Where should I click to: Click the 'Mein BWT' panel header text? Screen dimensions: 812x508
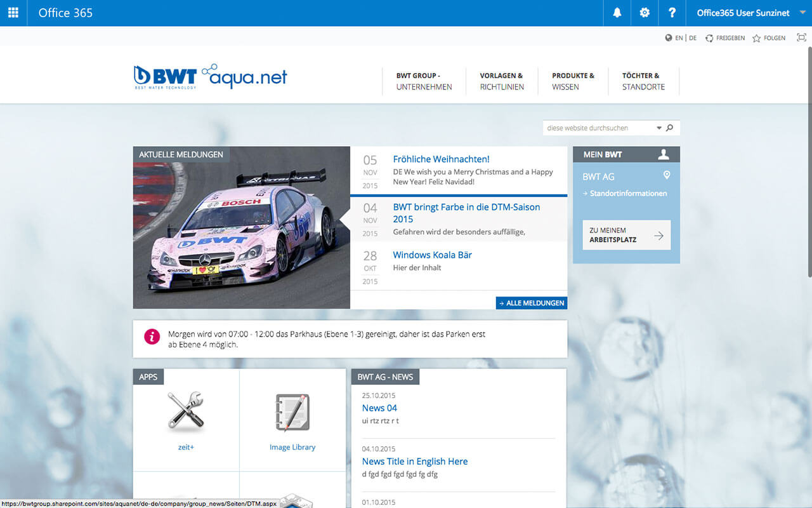[603, 154]
